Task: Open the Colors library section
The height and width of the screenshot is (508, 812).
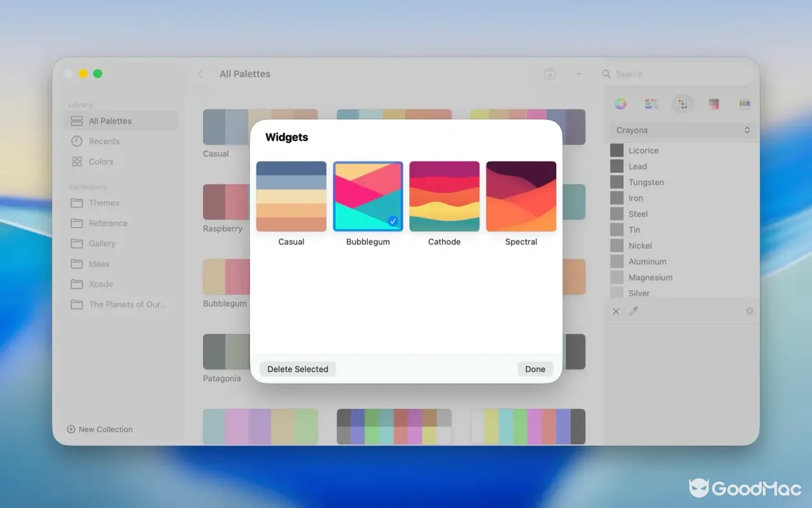Action: tap(121, 162)
